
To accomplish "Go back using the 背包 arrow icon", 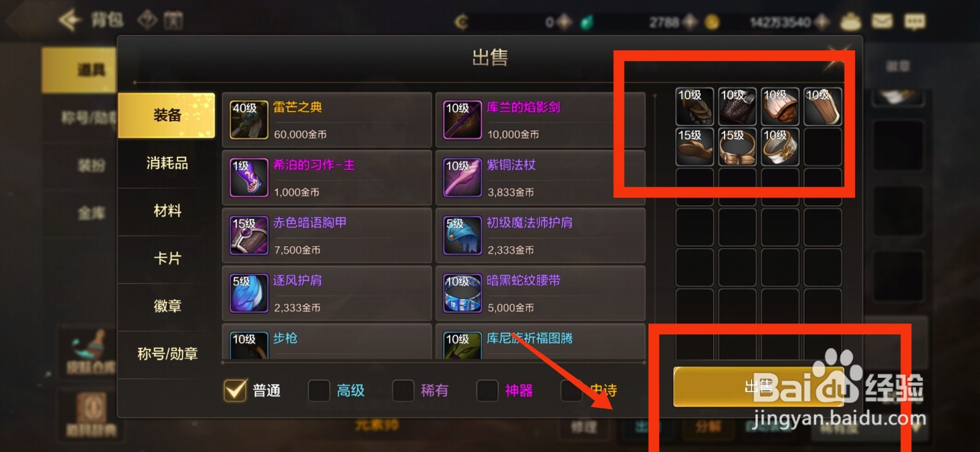I will [x=70, y=20].
